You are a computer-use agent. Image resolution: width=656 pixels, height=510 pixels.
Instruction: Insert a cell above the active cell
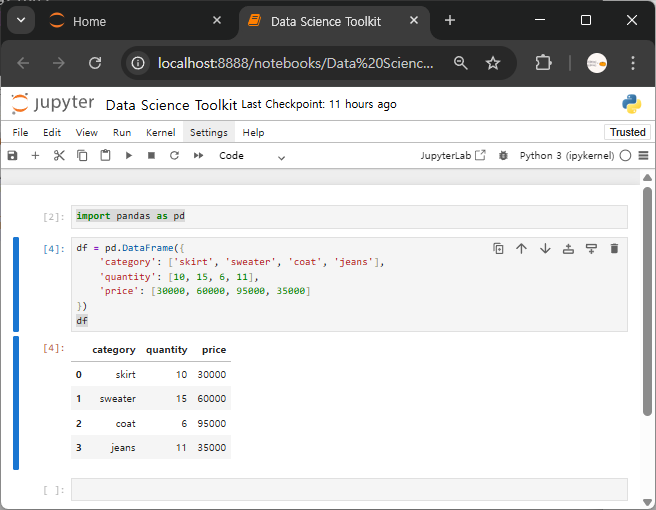[568, 249]
